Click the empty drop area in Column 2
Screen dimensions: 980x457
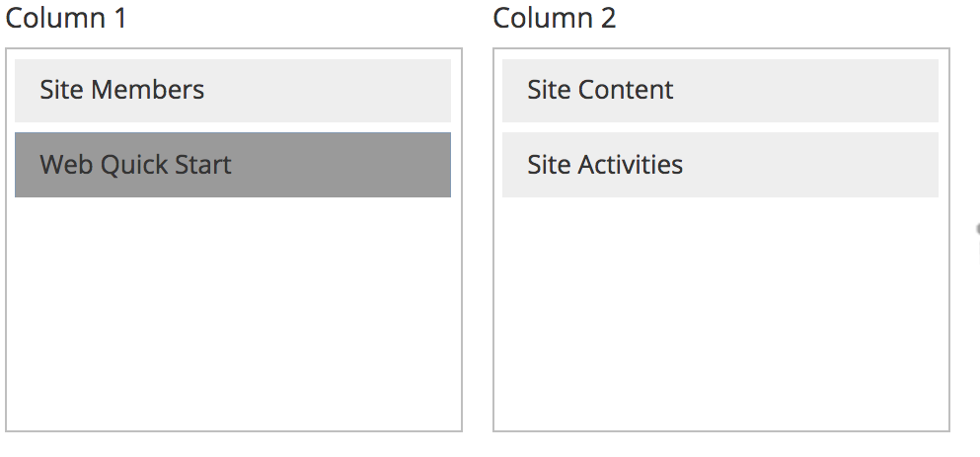(x=721, y=313)
